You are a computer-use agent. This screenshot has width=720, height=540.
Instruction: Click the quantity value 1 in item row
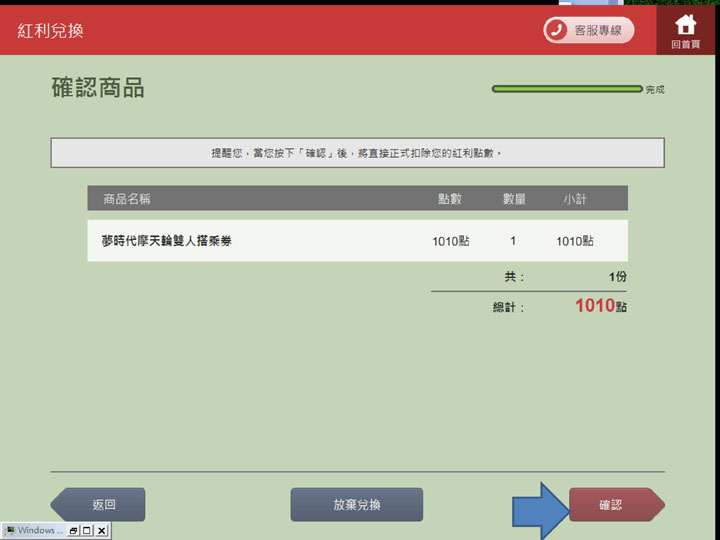[x=513, y=241]
